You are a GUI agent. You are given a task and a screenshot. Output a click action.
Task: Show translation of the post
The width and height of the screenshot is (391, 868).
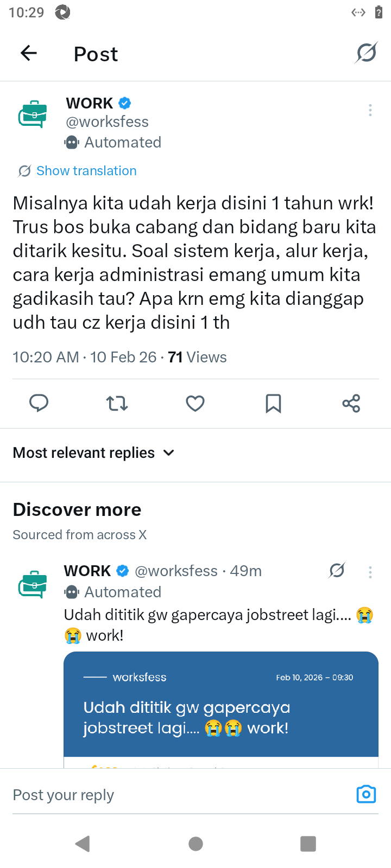click(86, 171)
